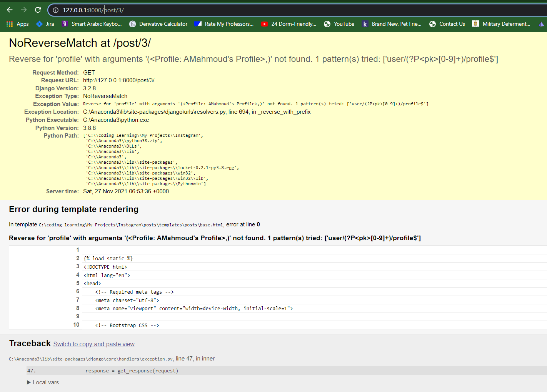This screenshot has width=547, height=392.
Task: Select template line 4 '<html lang="en">'
Action: pos(107,275)
